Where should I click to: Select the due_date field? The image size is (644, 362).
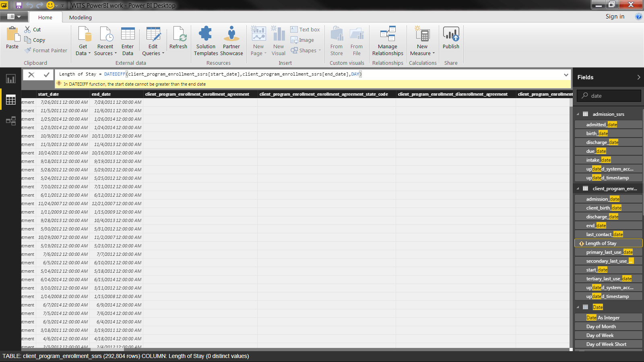608,151
